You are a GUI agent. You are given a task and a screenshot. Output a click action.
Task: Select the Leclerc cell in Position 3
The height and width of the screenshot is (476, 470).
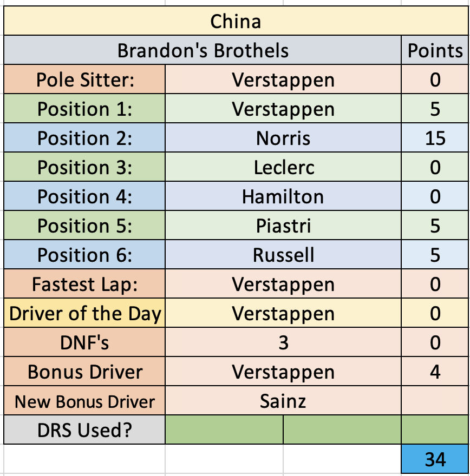point(283,167)
